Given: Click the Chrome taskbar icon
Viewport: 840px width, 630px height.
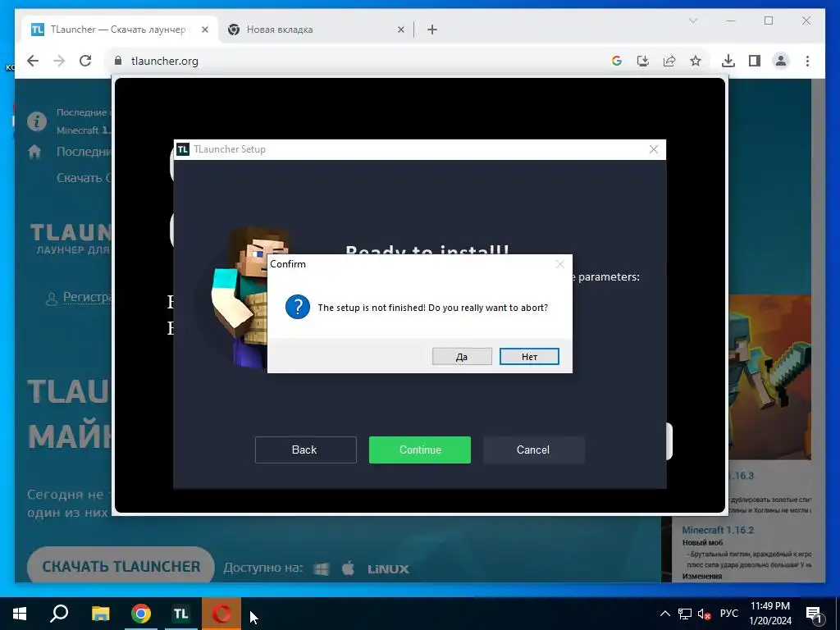Looking at the screenshot, I should pyautogui.click(x=141, y=614).
